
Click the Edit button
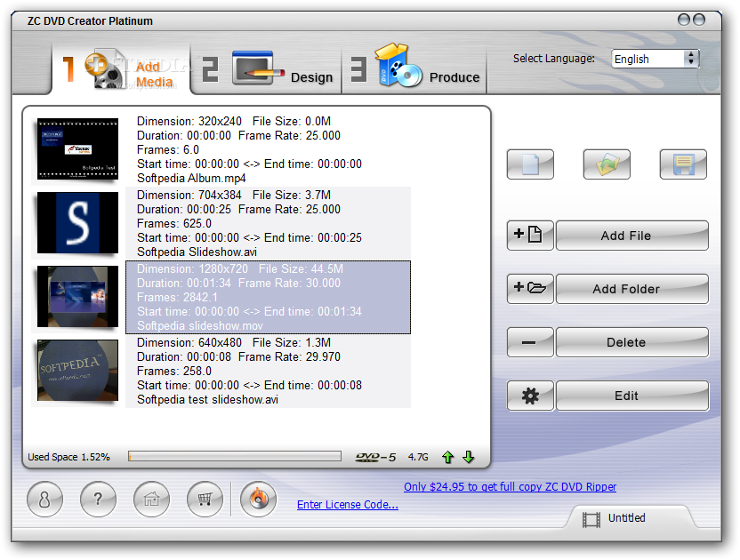(x=631, y=396)
